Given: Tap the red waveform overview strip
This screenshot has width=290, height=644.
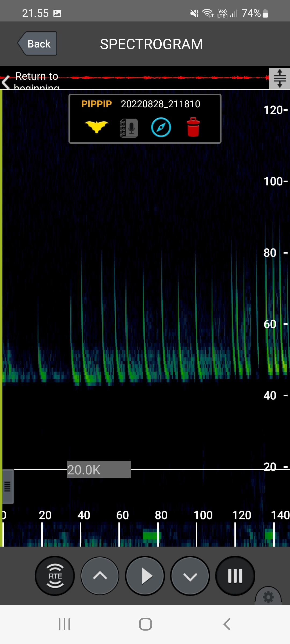Looking at the screenshot, I should pyautogui.click(x=161, y=78).
